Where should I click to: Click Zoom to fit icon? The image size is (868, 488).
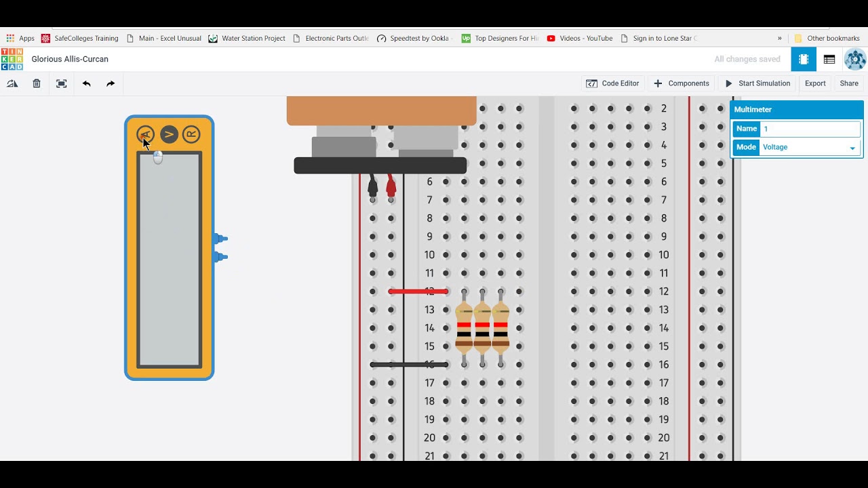61,83
